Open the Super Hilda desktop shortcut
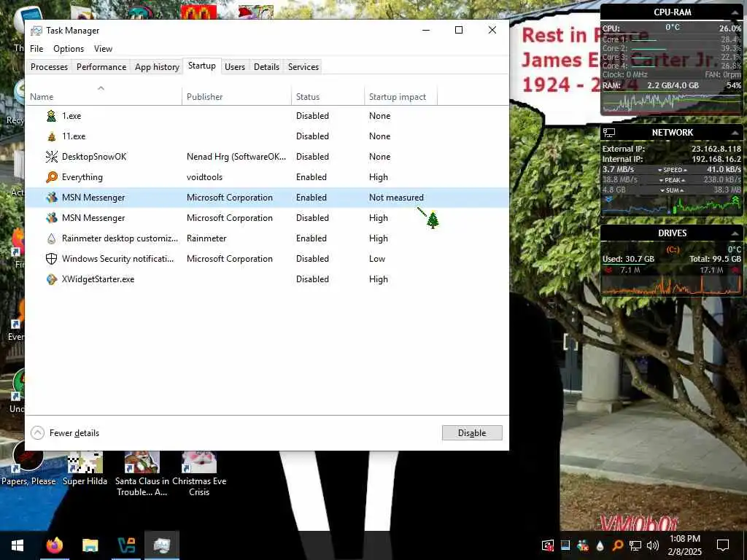The image size is (747, 560). pos(85,469)
